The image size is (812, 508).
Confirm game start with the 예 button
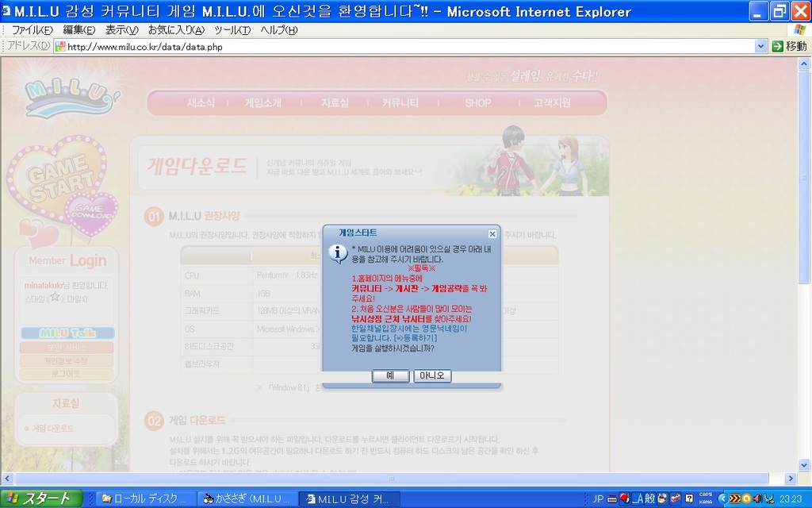[x=390, y=375]
